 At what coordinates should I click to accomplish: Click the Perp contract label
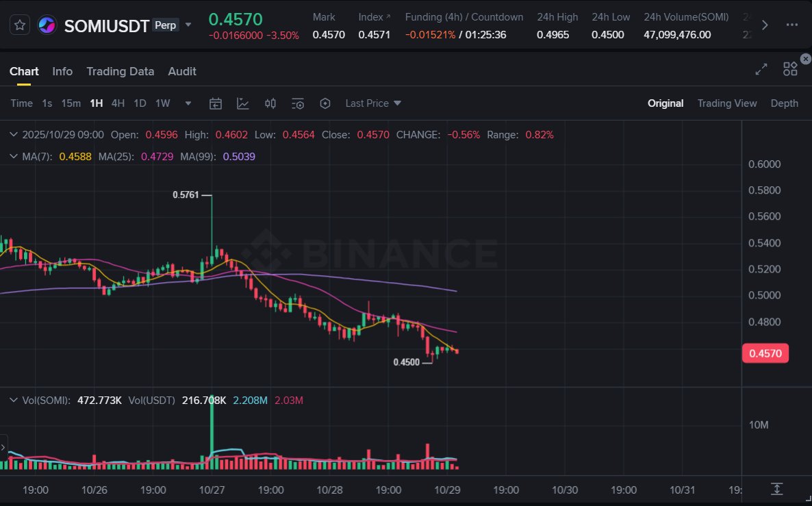[x=165, y=25]
